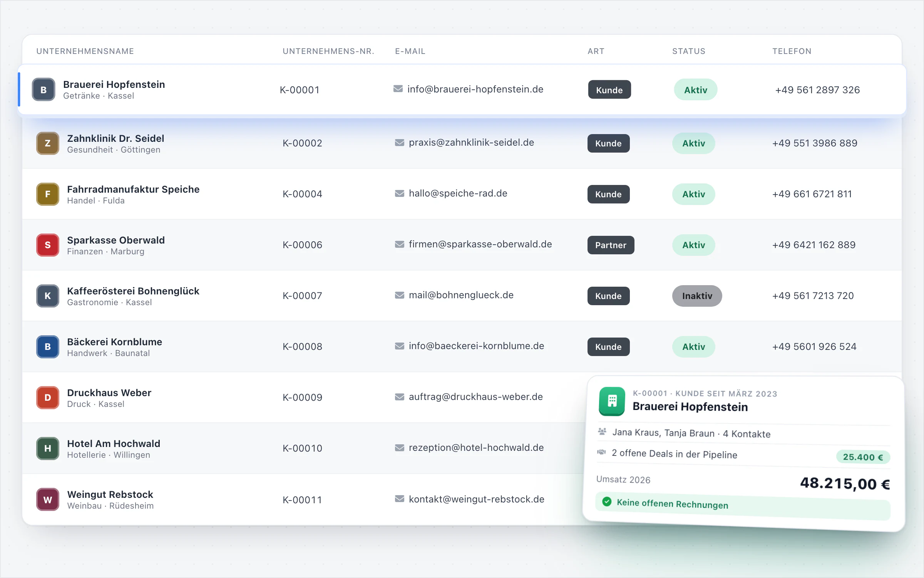Click the S avatar for Sparkasse Oberwald
This screenshot has width=924, height=578.
pyautogui.click(x=48, y=245)
